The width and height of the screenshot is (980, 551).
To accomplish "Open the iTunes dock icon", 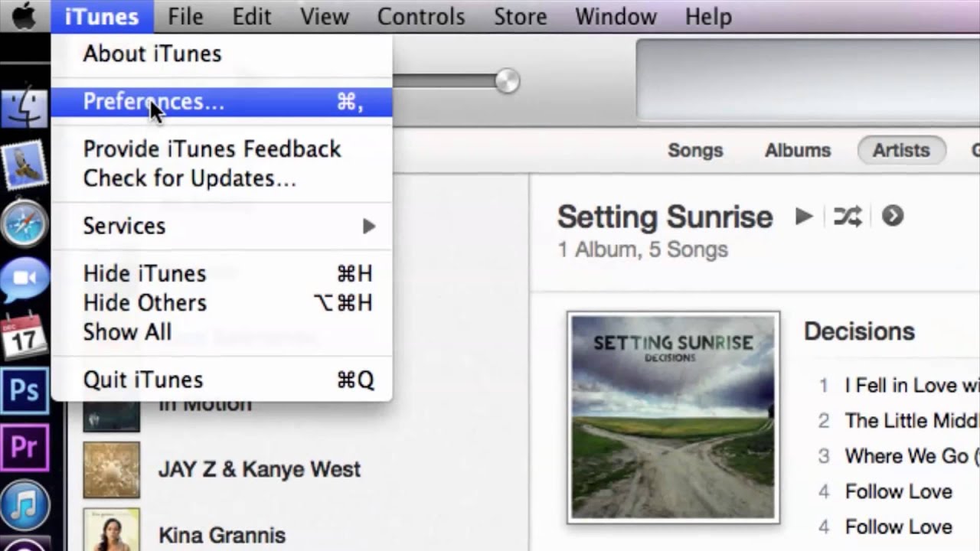I will pyautogui.click(x=24, y=504).
